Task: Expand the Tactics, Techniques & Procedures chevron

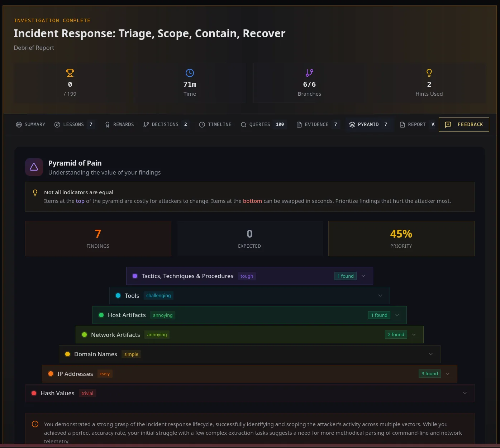Action: [x=363, y=276]
